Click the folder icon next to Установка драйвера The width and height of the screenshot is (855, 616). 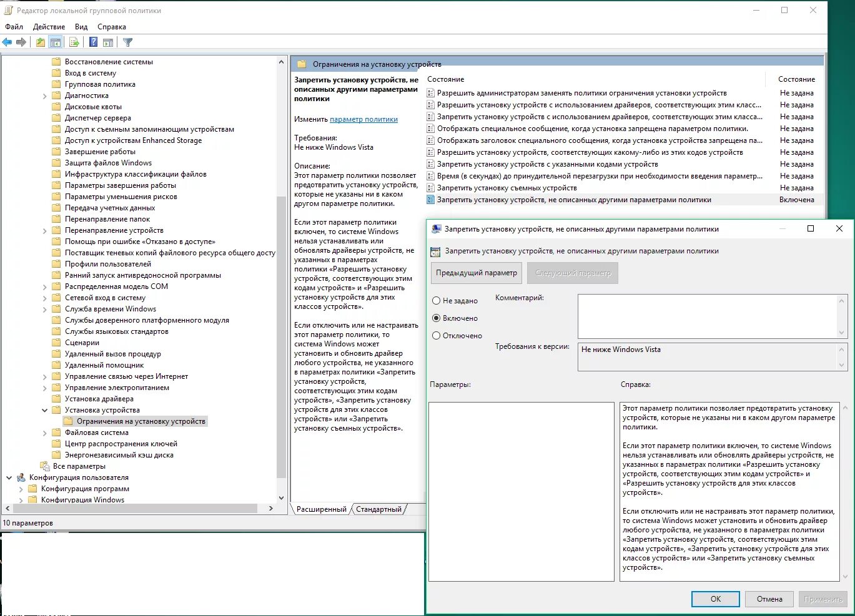click(x=56, y=399)
